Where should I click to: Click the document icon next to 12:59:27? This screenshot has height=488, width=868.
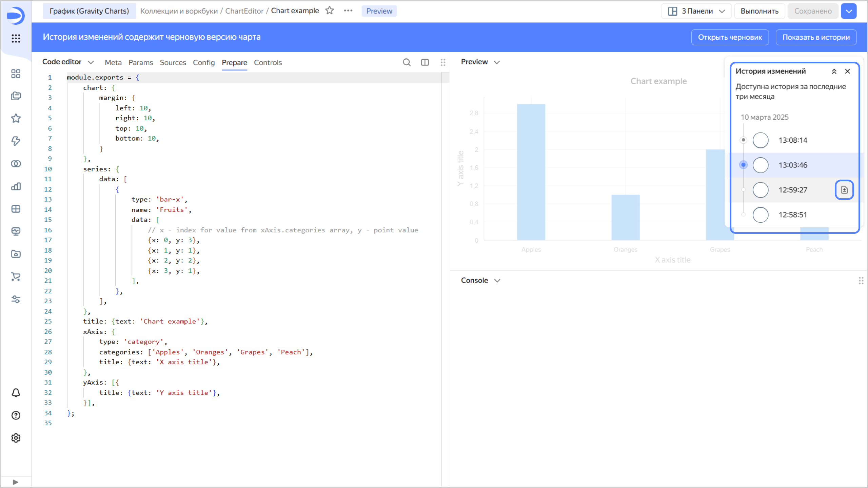point(844,190)
